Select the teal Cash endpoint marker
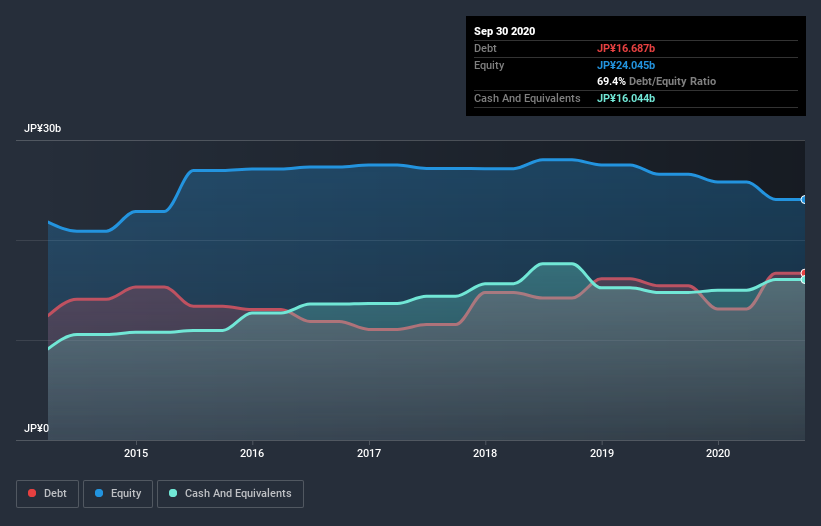Screen dimensions: 821x526 pyautogui.click(x=804, y=279)
